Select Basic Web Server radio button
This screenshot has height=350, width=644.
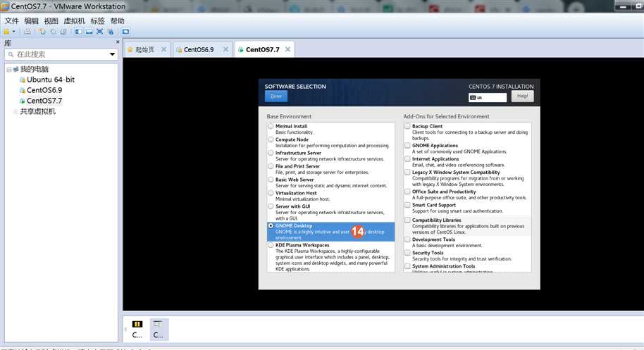[x=271, y=180]
